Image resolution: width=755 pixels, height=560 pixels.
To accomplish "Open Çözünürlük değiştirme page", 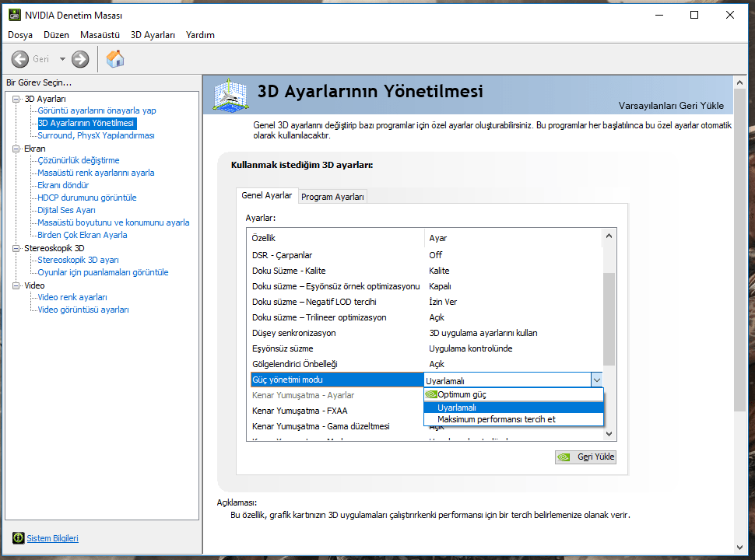I will coord(79,160).
